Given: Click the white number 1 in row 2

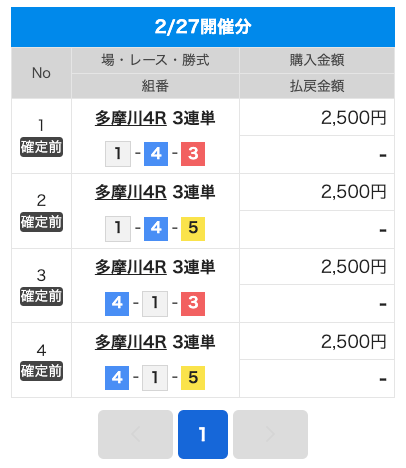Looking at the screenshot, I should click(118, 229).
